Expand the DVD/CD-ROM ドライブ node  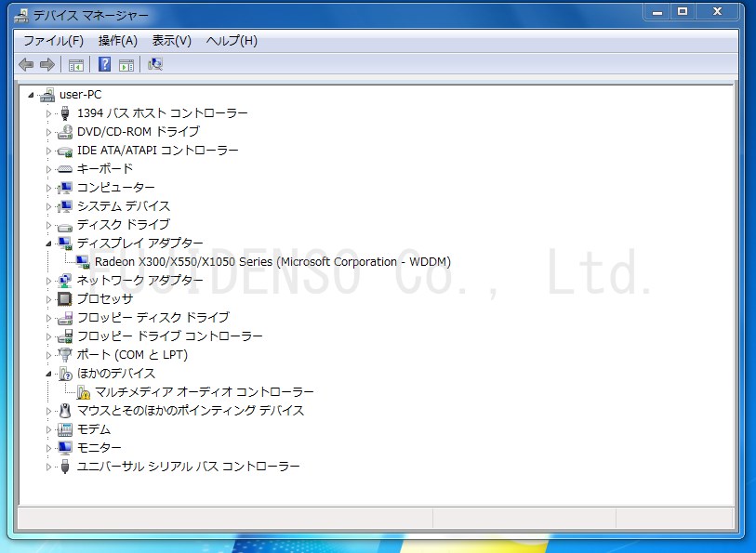(48, 132)
